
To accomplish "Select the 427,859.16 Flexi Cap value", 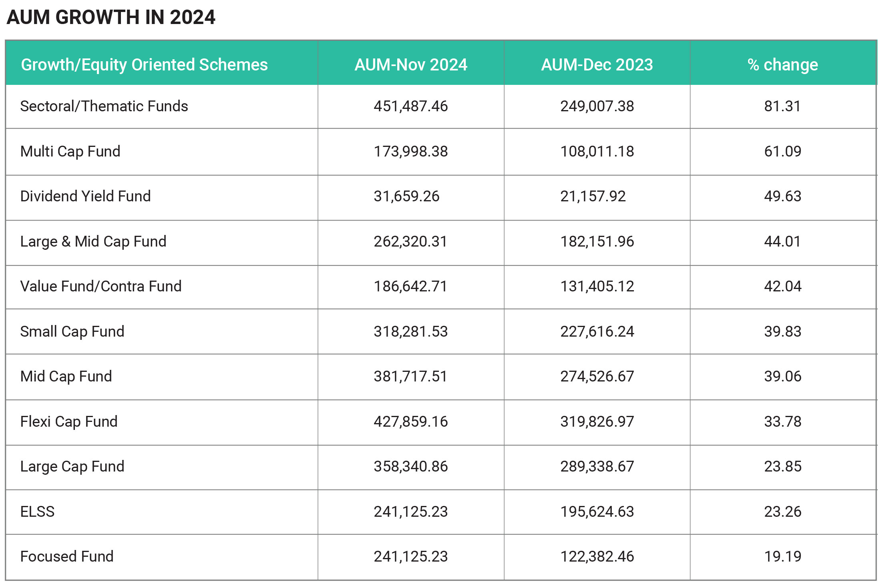I will 411,421.
